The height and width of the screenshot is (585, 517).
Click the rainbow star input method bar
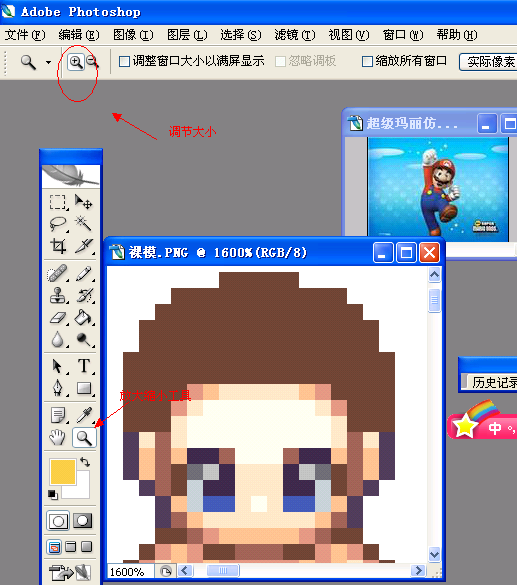pos(482,420)
